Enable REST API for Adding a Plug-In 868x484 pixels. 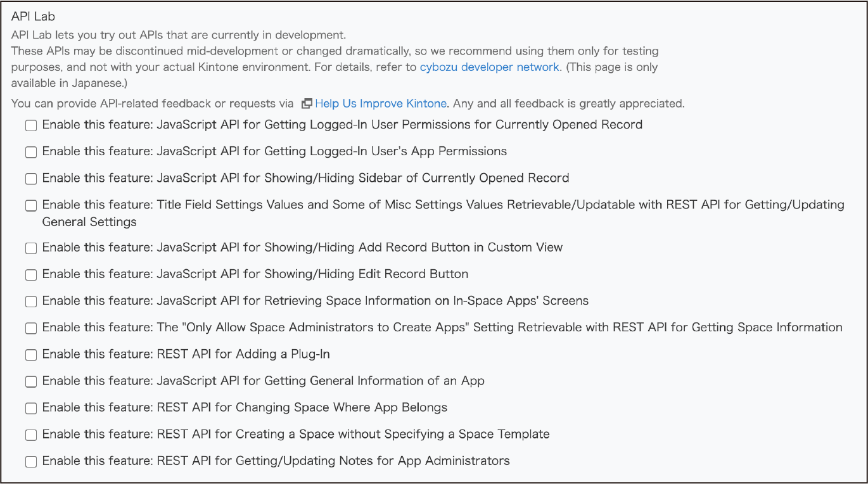31,355
